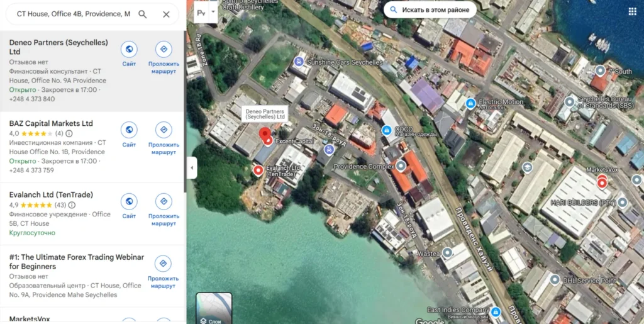Screen dimensions: 644x324
Task: Collapse the side results panel
Action: (192, 167)
